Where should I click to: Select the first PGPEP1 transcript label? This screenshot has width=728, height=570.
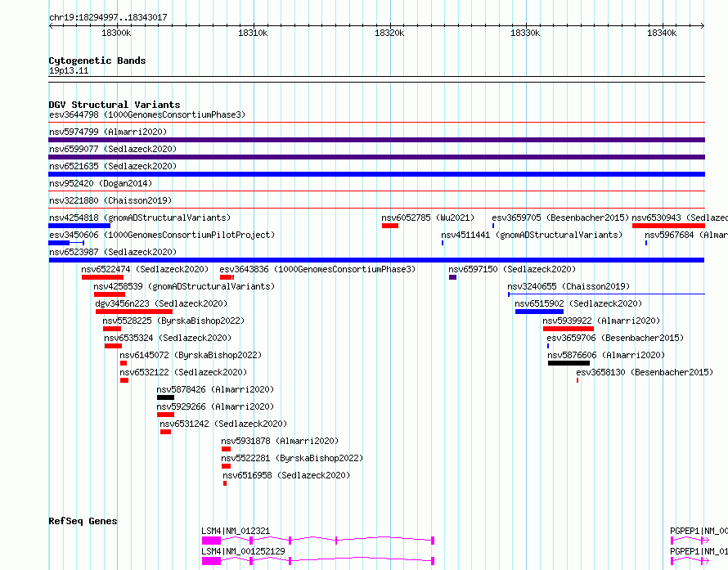[699, 531]
